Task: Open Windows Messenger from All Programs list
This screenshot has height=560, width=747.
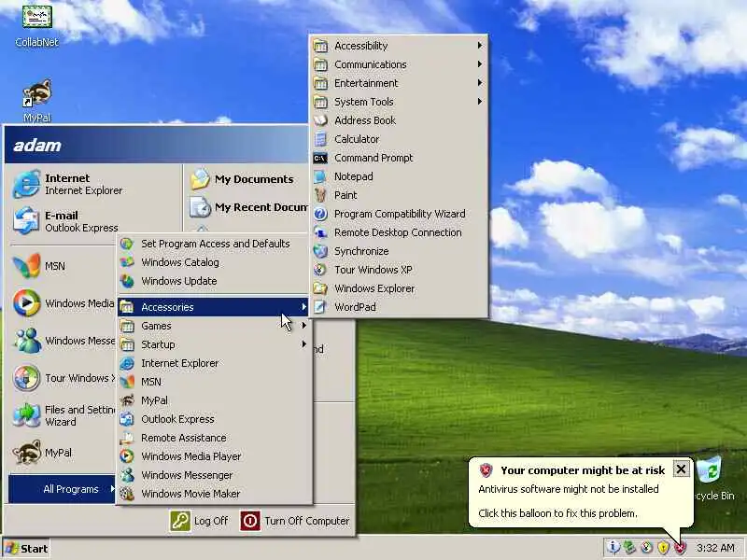Action: [214, 475]
